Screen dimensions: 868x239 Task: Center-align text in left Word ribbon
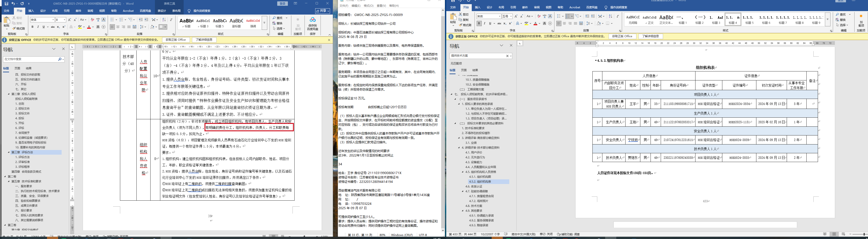(118, 27)
